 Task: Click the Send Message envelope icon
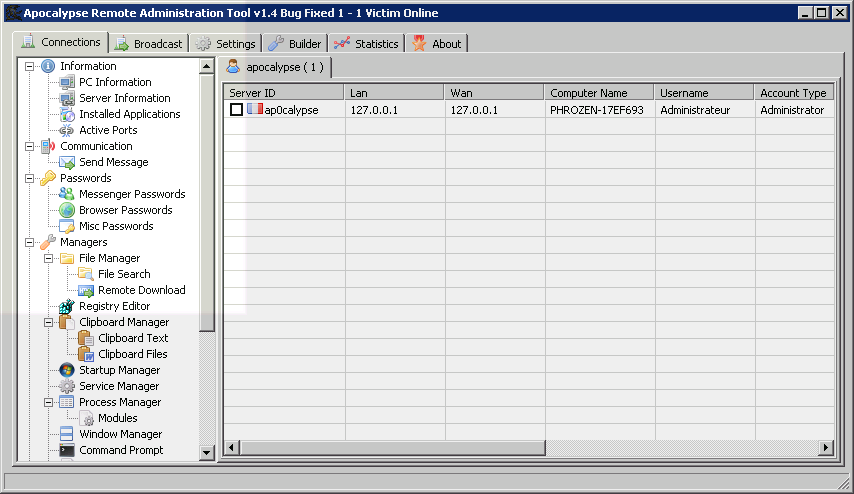(x=67, y=162)
